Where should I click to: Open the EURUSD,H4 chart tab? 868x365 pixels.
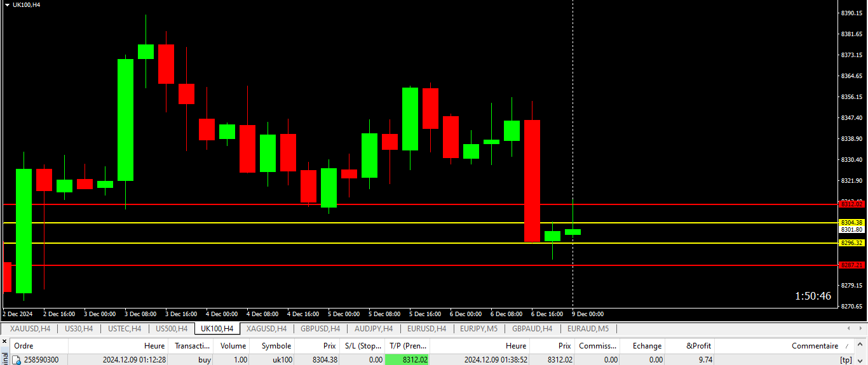coord(426,328)
